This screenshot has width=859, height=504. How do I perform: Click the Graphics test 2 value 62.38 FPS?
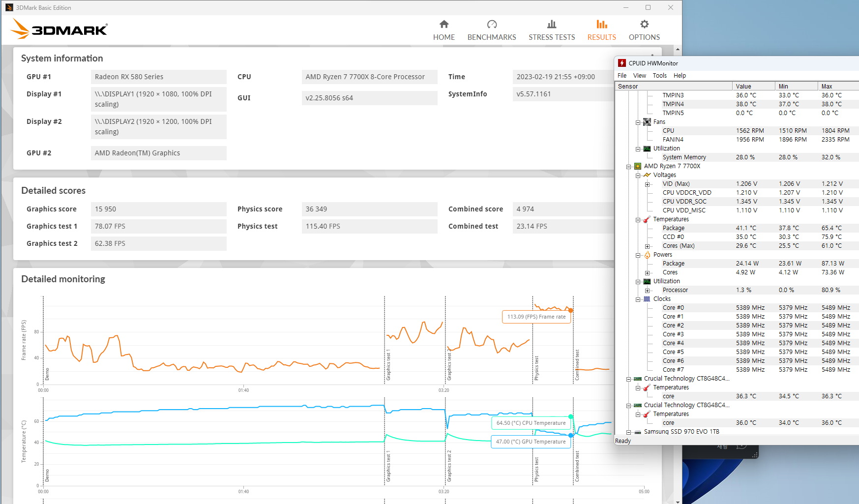158,243
